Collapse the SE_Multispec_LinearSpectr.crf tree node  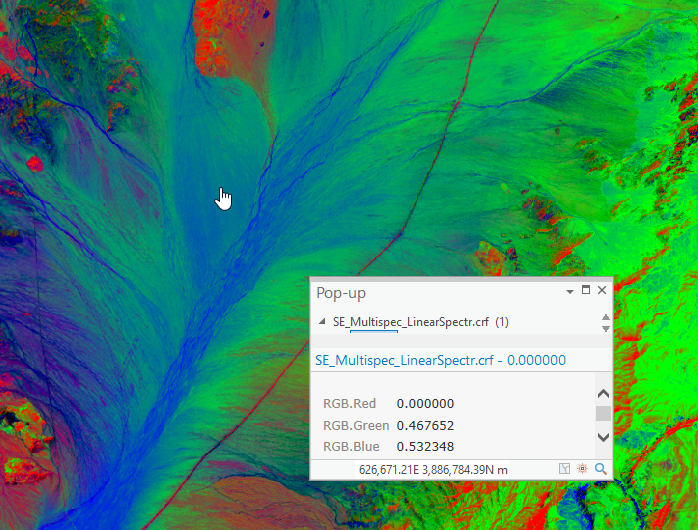(322, 321)
